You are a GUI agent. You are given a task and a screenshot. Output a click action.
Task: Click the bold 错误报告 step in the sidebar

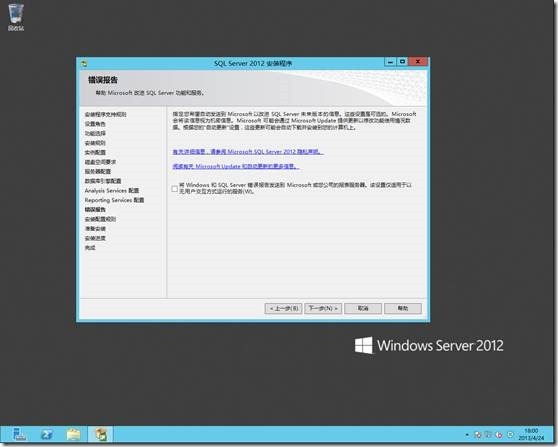(95, 210)
